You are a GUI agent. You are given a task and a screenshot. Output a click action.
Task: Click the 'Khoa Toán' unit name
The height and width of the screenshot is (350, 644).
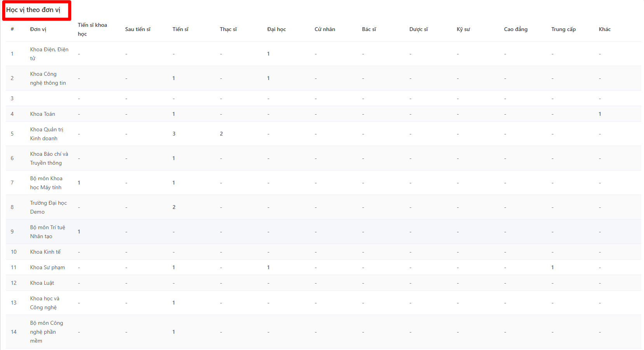pyautogui.click(x=43, y=114)
